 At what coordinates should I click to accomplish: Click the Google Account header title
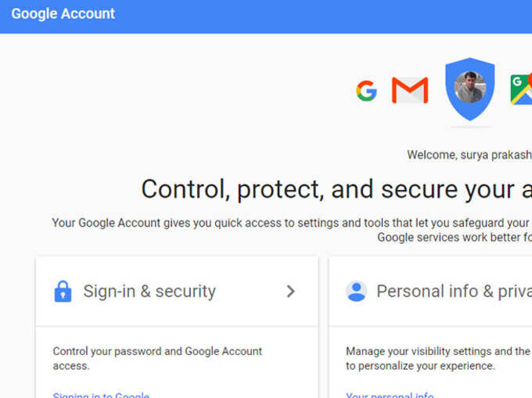coord(63,14)
